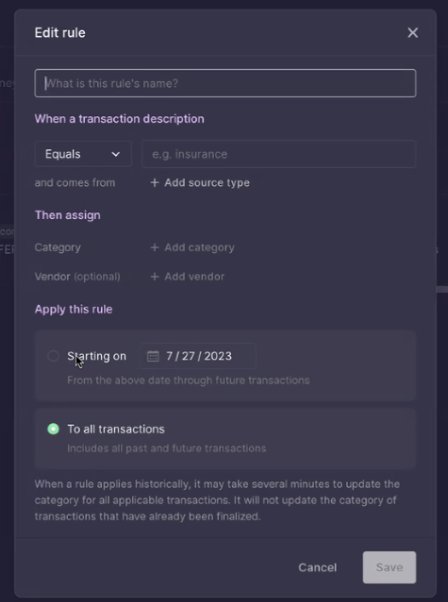Close the Edit rule dialog
This screenshot has height=602, width=448.
[413, 33]
